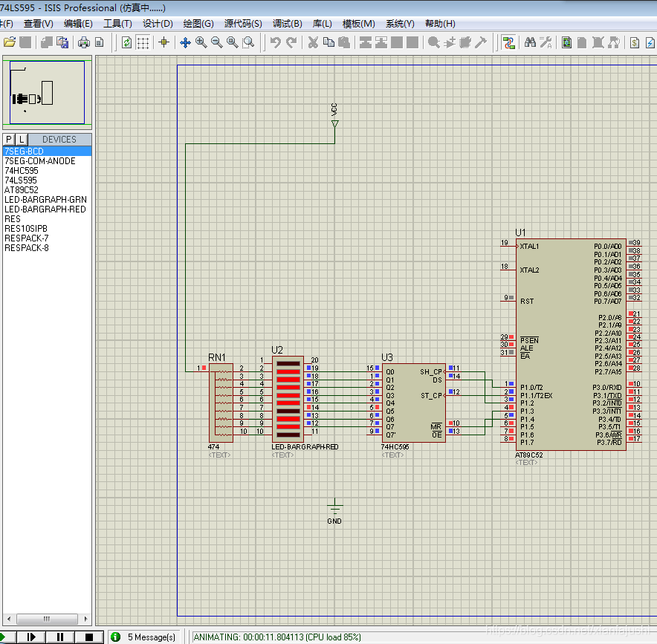Open the 绘图(G) graph menu
657x644 pixels.
tap(198, 24)
